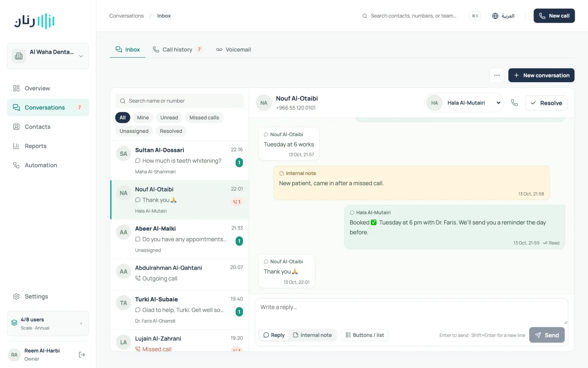
Task: Click the keyboard shortcut ⌘K badge
Action: tap(475, 16)
